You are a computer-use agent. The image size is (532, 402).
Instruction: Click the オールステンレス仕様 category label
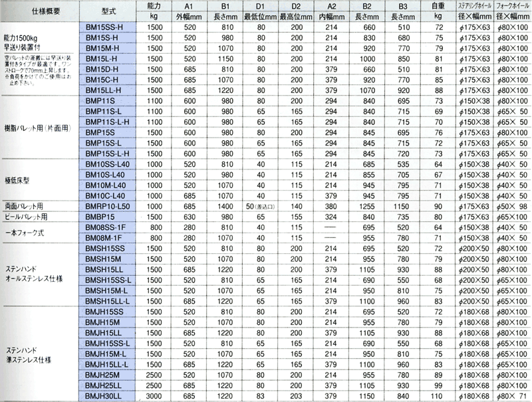coord(34,279)
